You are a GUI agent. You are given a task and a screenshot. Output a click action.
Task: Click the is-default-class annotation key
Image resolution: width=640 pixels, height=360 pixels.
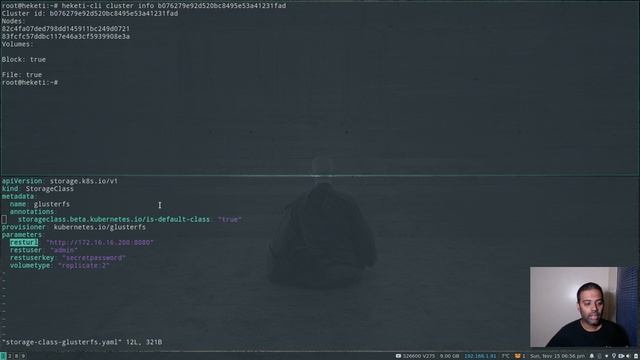(x=114, y=220)
